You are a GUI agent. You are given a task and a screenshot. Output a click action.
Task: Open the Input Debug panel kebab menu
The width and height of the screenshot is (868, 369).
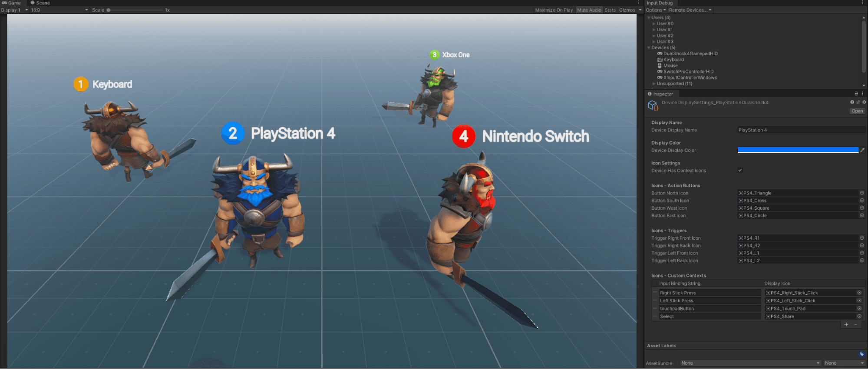coord(862,3)
